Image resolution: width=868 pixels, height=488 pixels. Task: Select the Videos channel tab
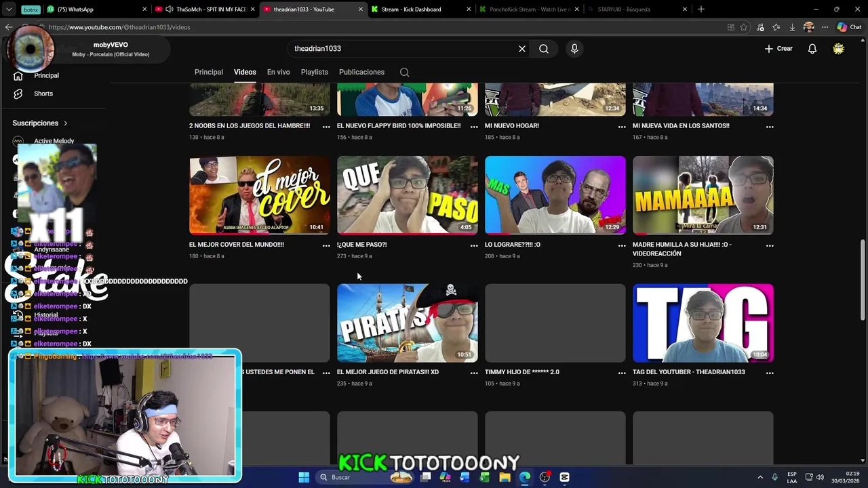tap(245, 72)
